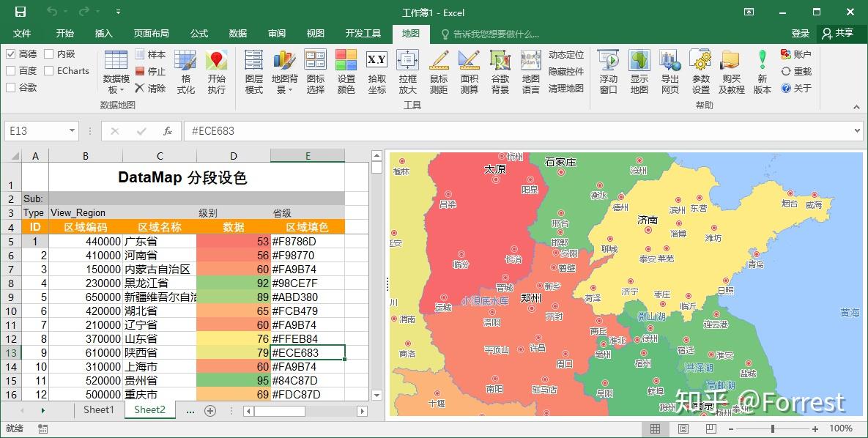Click column E header
The image size is (868, 438).
(x=307, y=155)
